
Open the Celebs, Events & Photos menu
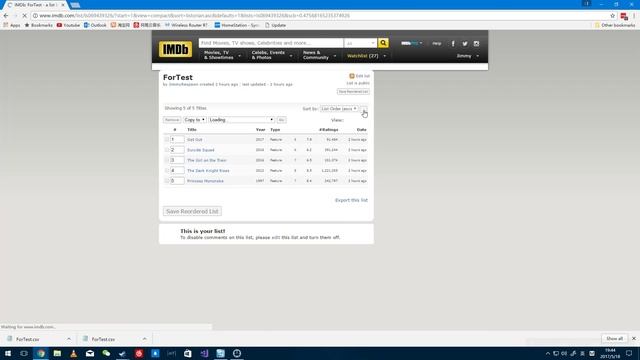click(x=271, y=55)
